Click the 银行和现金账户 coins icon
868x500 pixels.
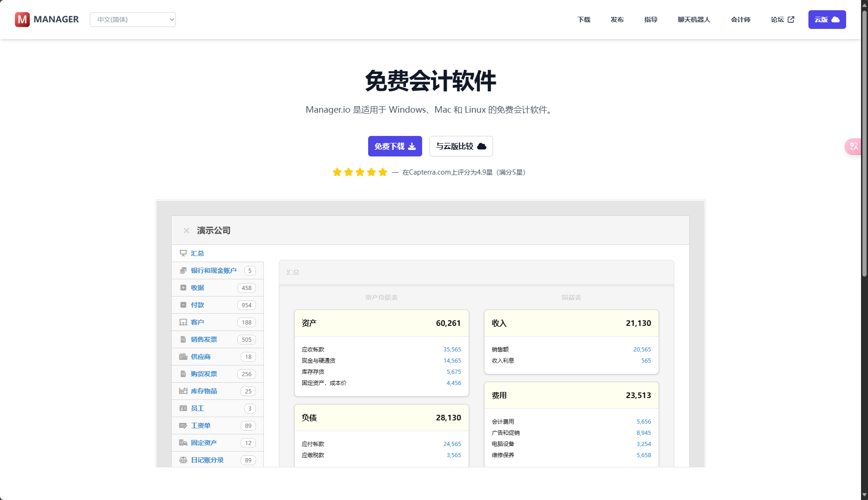click(183, 270)
